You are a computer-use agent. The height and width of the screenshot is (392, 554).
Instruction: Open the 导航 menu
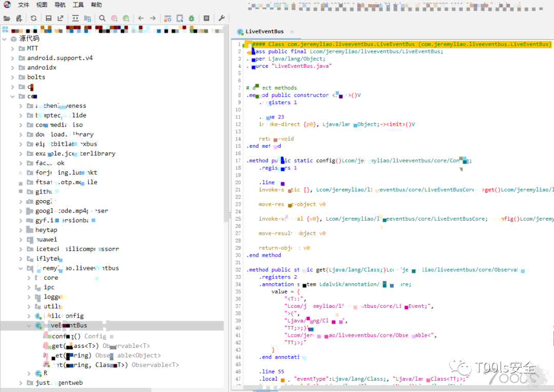(x=60, y=5)
